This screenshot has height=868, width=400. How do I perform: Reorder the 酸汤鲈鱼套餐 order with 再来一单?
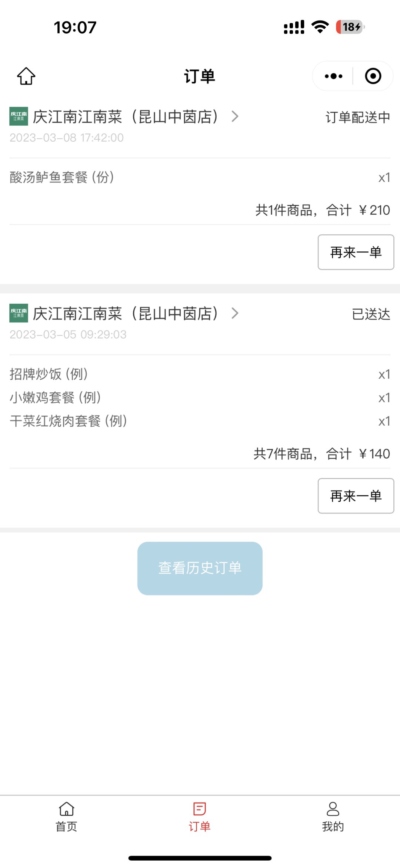[356, 252]
